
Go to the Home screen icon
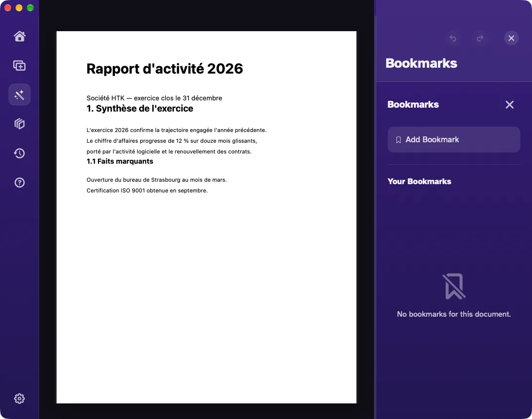20,36
